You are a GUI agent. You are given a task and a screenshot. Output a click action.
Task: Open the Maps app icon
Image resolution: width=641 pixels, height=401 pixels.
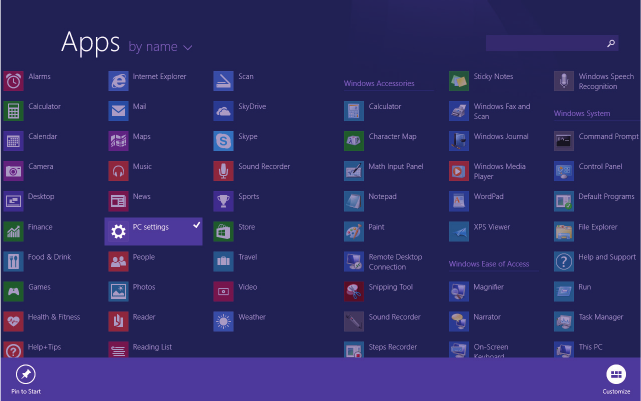[x=118, y=141]
